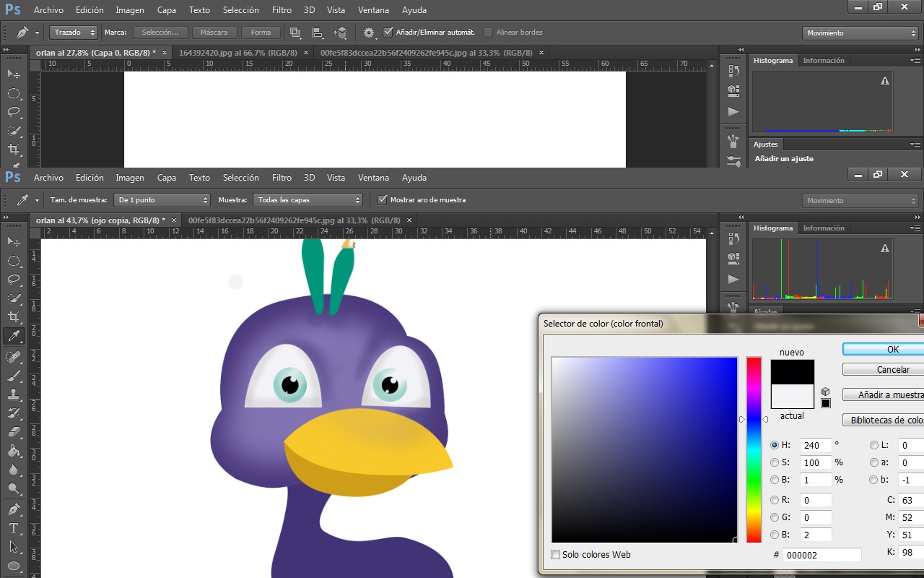Click Añadir a muestras button

pos(884,395)
